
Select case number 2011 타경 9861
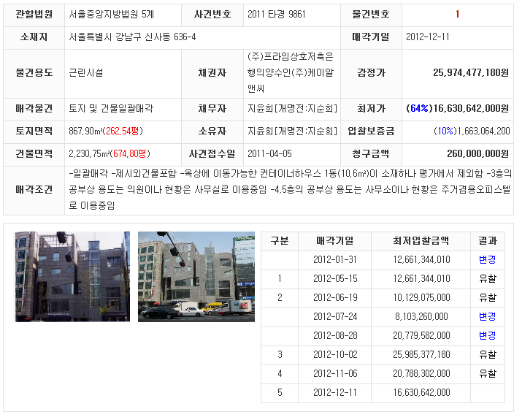tap(276, 15)
